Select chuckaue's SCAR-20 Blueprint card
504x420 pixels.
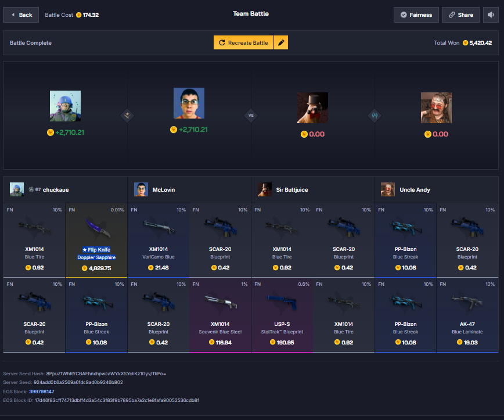click(x=34, y=315)
